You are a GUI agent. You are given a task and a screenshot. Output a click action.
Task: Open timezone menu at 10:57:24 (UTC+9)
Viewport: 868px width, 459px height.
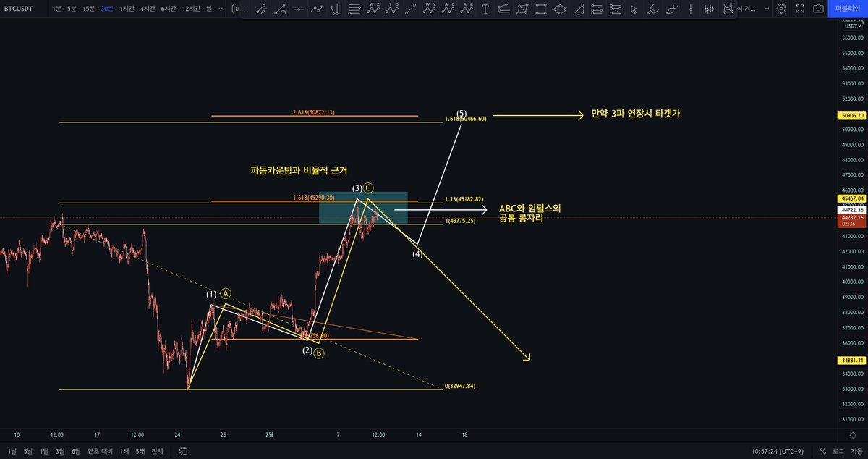point(779,451)
